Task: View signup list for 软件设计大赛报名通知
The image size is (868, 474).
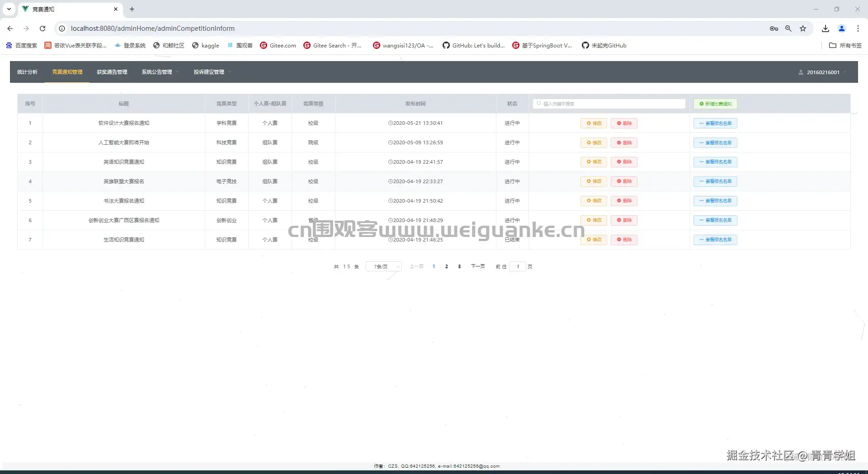Action: (x=715, y=123)
